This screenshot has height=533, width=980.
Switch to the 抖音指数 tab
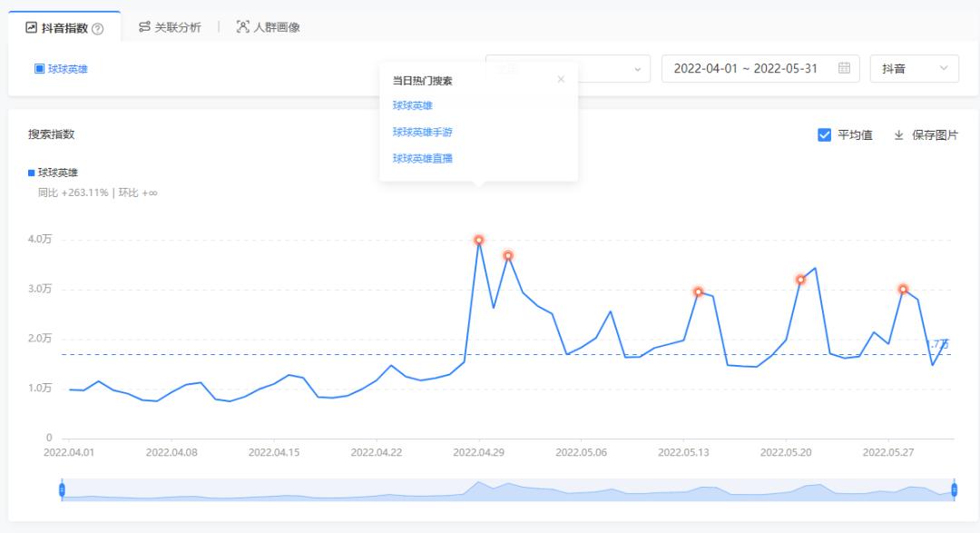pyautogui.click(x=64, y=27)
